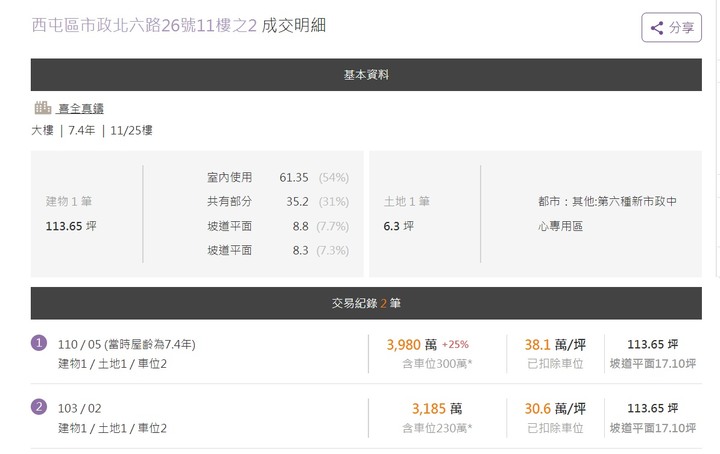Select the purple circle number 1 badge

(39, 343)
